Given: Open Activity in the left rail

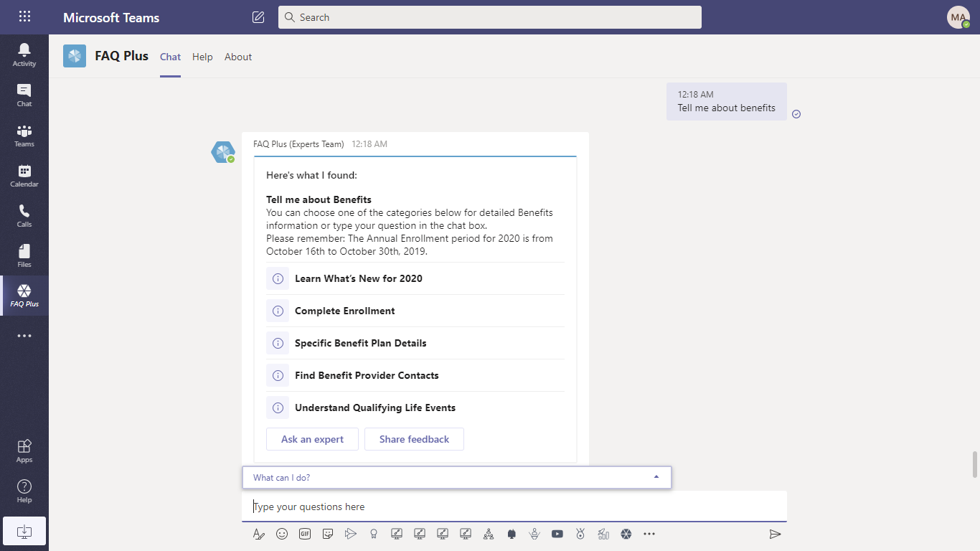Looking at the screenshot, I should click(x=24, y=55).
